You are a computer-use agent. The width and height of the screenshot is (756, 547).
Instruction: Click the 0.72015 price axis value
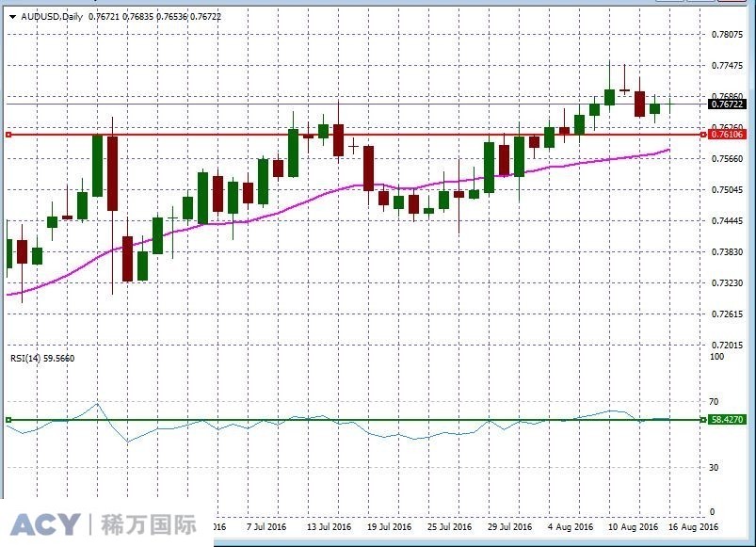click(727, 346)
